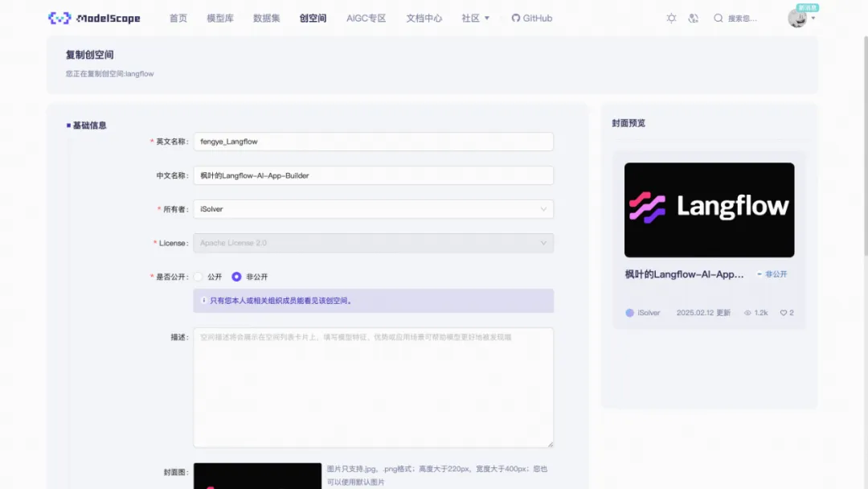The width and height of the screenshot is (868, 489).
Task: Open search via the magnifier icon
Action: click(x=718, y=18)
